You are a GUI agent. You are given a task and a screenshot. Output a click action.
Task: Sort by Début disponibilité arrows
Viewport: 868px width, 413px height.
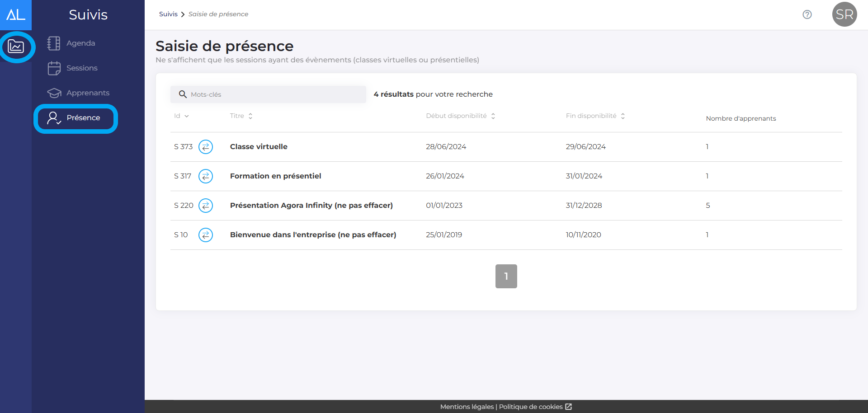[493, 116]
